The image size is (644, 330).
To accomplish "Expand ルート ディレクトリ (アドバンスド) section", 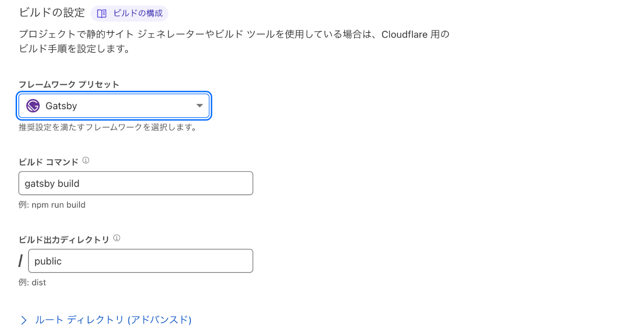I will click(x=113, y=320).
